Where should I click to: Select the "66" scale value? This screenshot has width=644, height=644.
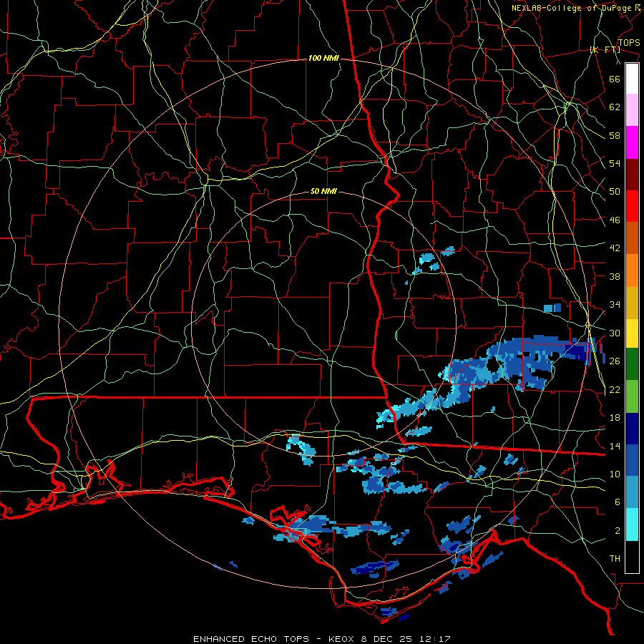coord(615,79)
